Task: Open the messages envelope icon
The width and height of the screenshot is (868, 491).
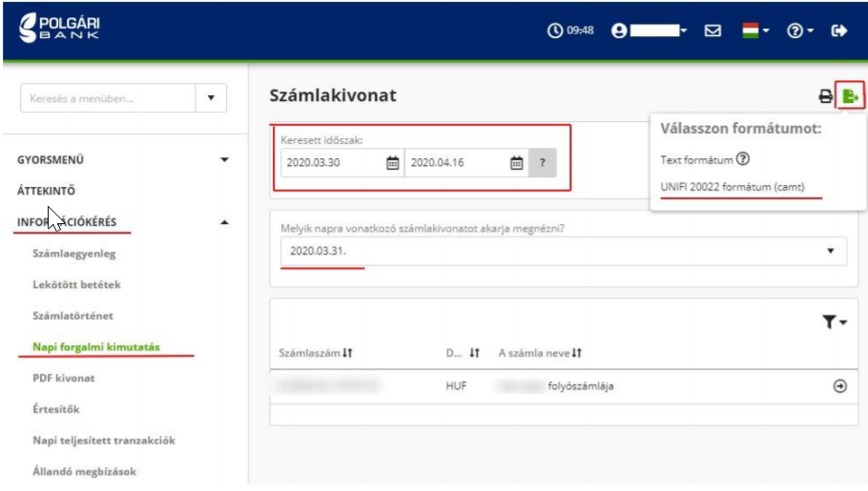Action: click(x=712, y=31)
